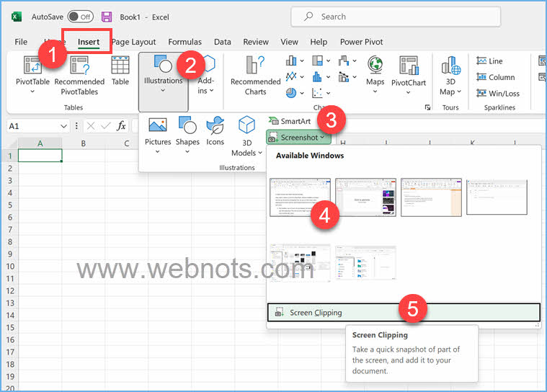Select column A header
Screen dimensions: 547x392
pos(40,143)
